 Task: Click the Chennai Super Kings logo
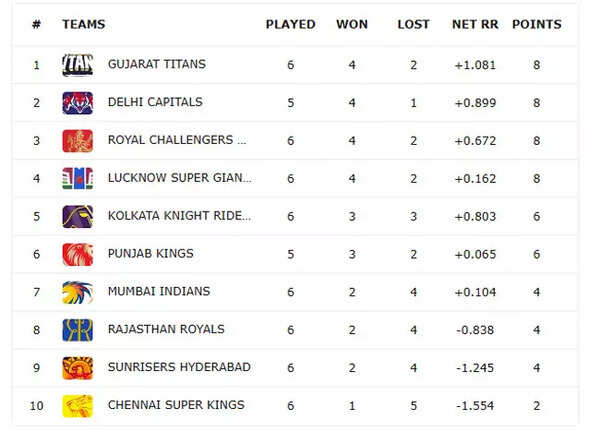click(77, 406)
